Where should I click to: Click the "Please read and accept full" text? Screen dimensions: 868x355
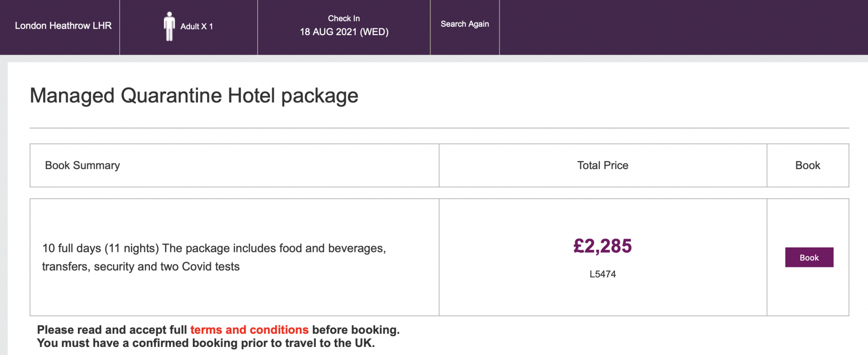coord(112,330)
